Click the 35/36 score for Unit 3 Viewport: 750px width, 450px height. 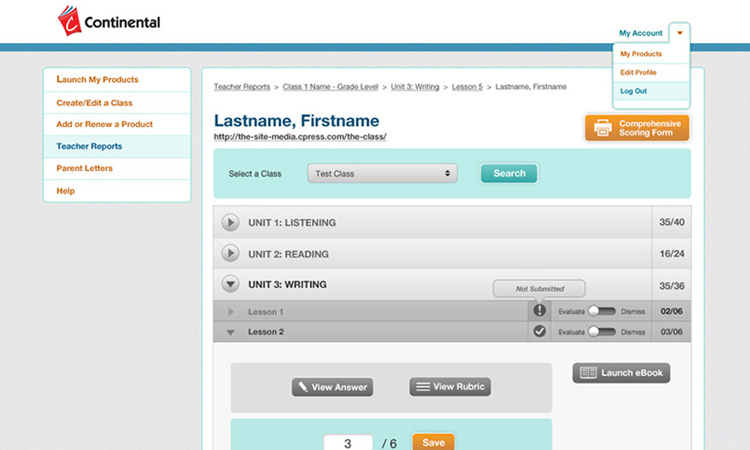coord(672,285)
